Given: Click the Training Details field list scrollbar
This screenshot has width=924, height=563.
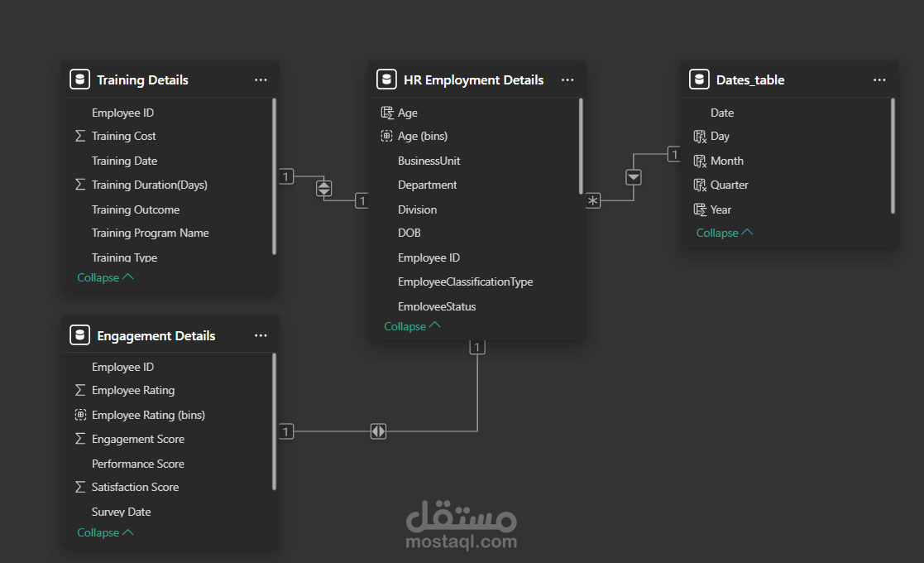Looking at the screenshot, I should pos(274,176).
